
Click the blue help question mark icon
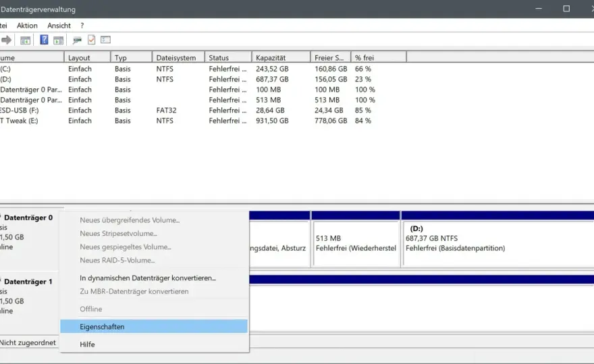(x=44, y=39)
